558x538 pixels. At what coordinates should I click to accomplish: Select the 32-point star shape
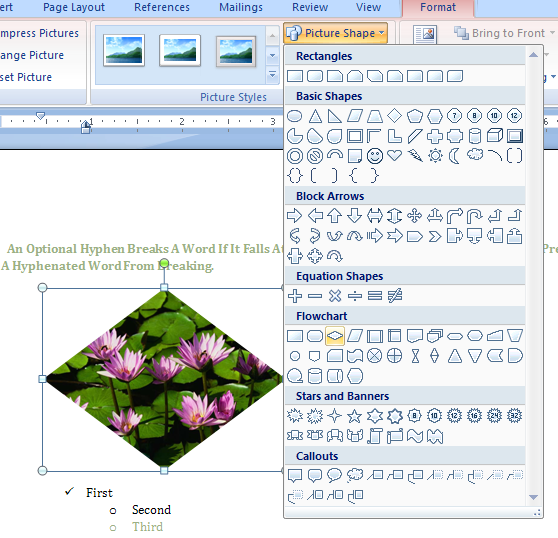515,416
